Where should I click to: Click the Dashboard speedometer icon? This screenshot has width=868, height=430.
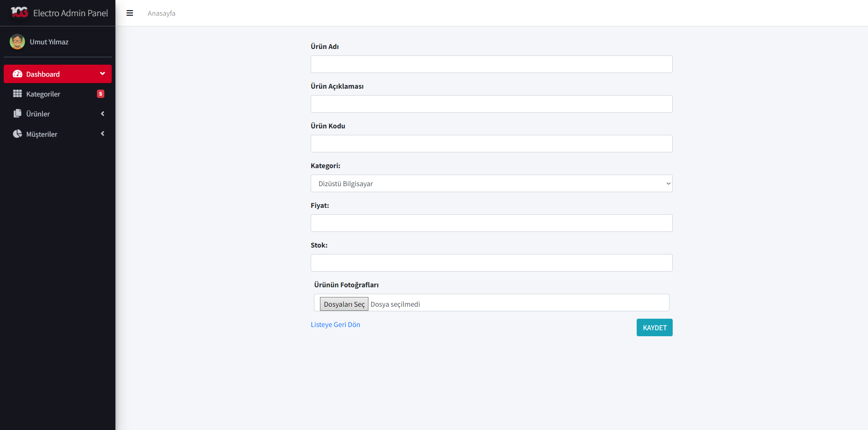[18, 74]
